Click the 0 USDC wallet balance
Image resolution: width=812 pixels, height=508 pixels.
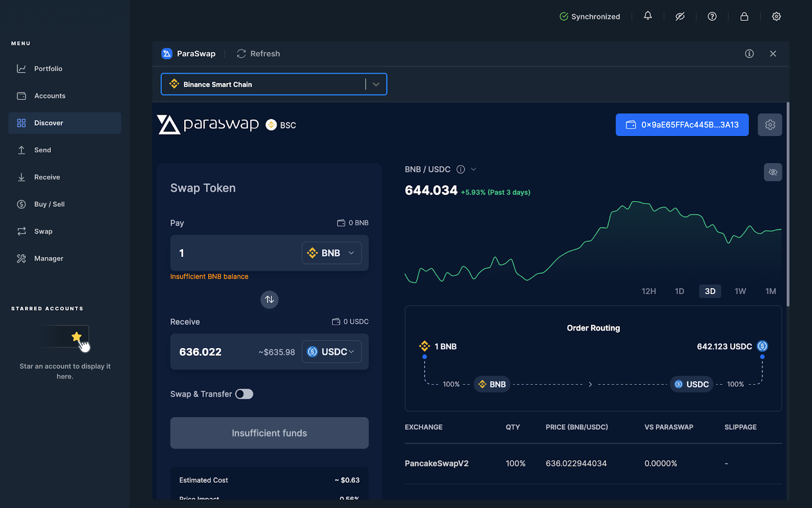[x=351, y=322]
